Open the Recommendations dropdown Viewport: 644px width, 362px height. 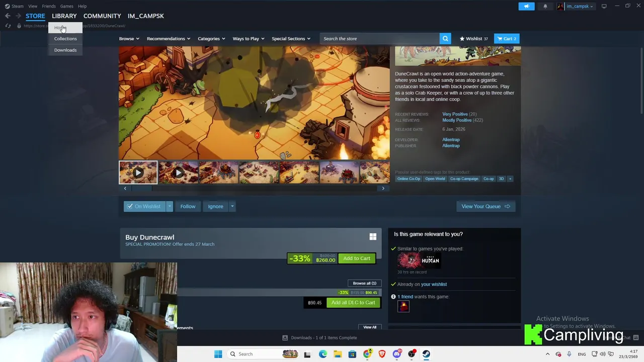169,39
